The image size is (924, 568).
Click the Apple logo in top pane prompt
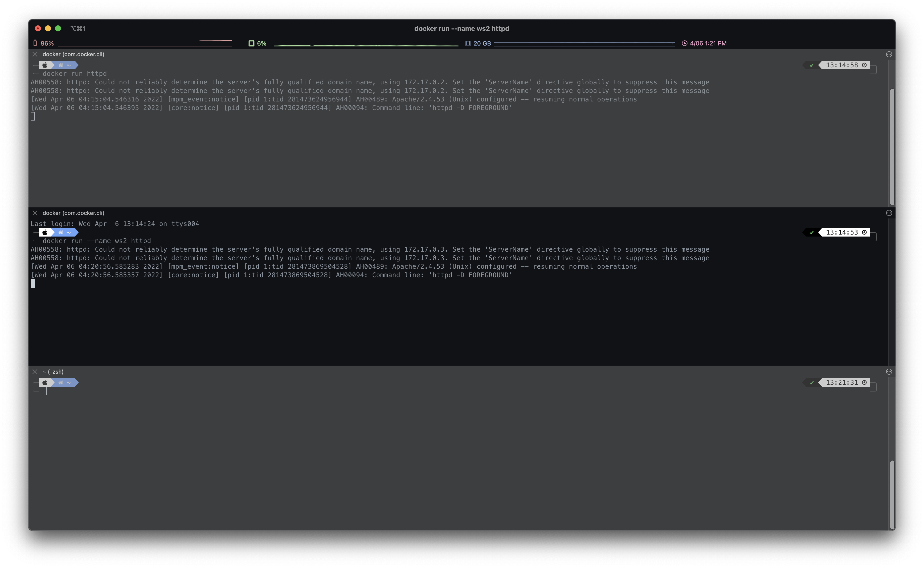[x=45, y=65]
